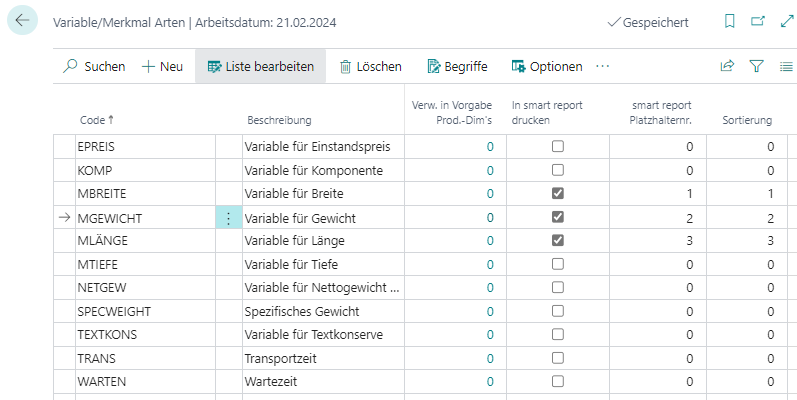Click the bookmark icon in header

coord(729,21)
